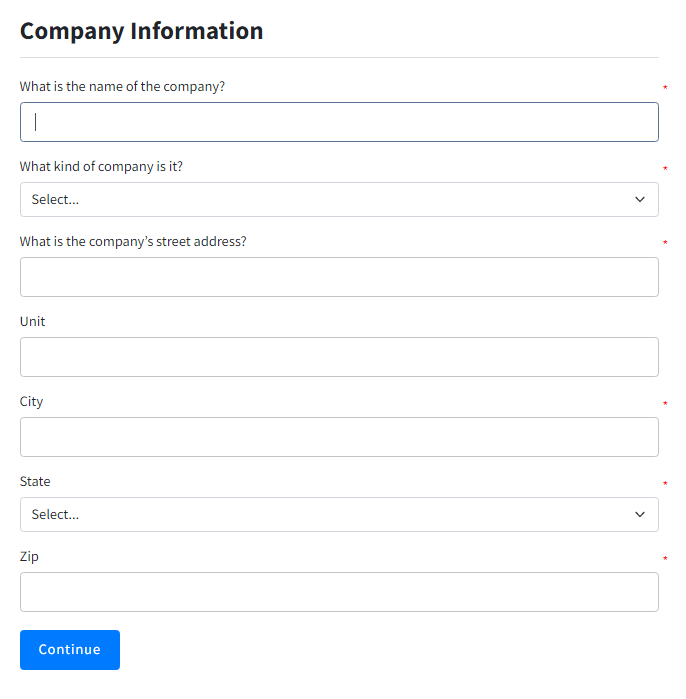Image resolution: width=686 pixels, height=699 pixels.
Task: Click the Company Information heading
Action: coord(142,31)
